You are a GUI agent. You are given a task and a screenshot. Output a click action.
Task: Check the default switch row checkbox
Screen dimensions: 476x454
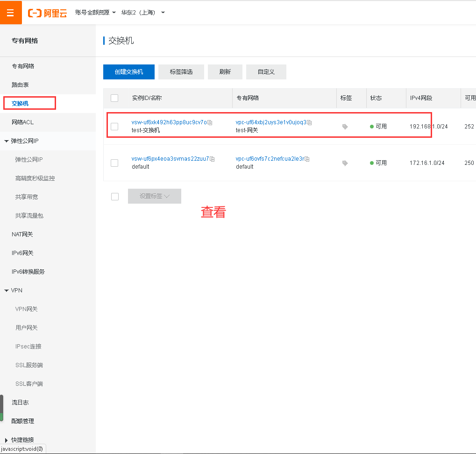[x=114, y=163]
